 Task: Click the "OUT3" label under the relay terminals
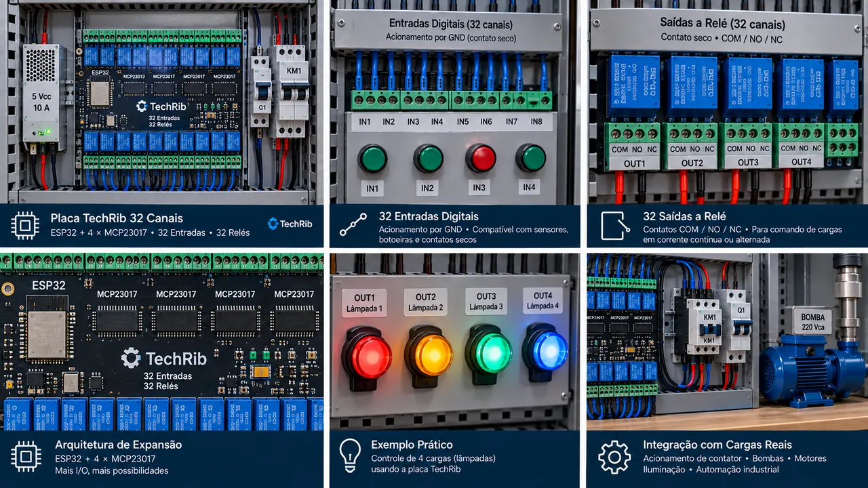click(748, 163)
